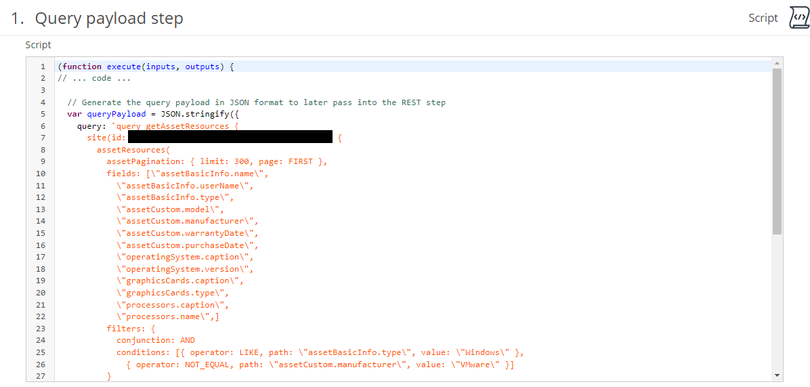
Task: Click the 'Generate the query payload' comment line
Action: tap(256, 102)
